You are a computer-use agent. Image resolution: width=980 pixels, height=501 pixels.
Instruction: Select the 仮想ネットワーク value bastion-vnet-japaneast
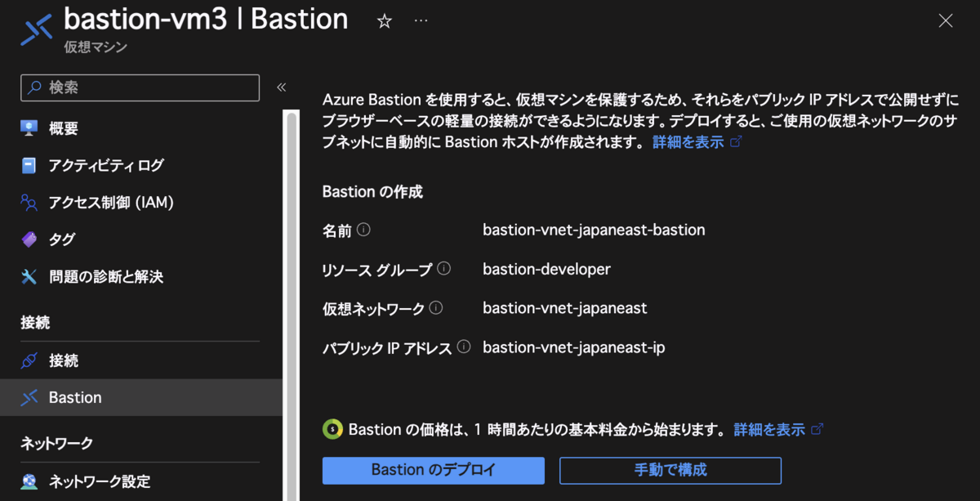(565, 308)
